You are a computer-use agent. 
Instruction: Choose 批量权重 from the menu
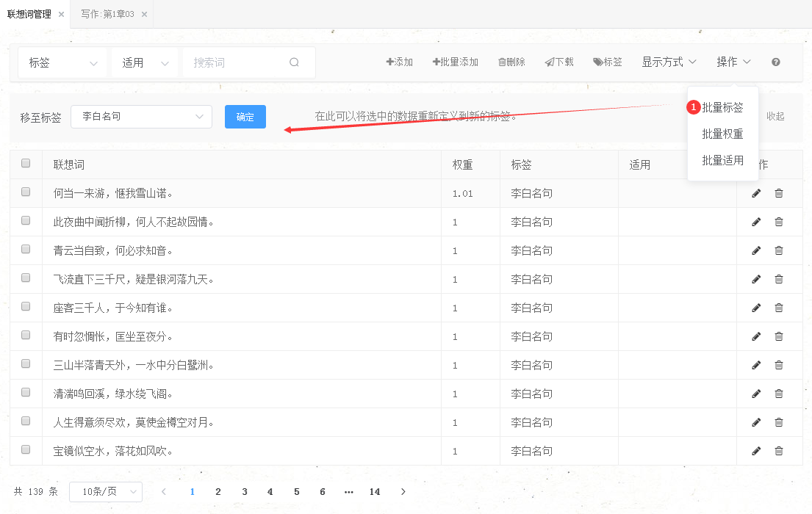(x=722, y=134)
